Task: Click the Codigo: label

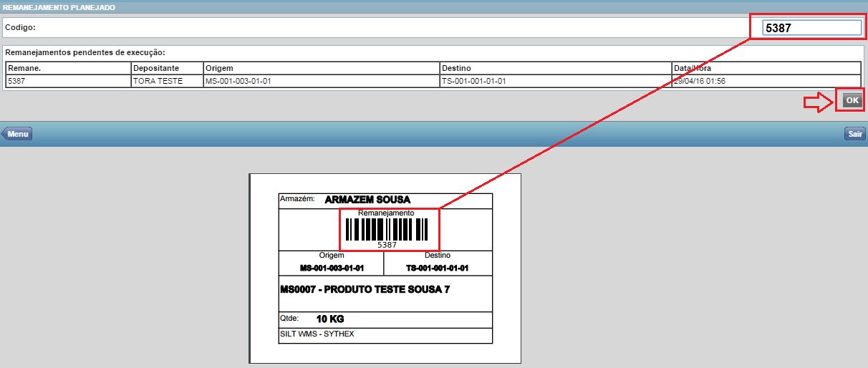Action: pyautogui.click(x=20, y=27)
